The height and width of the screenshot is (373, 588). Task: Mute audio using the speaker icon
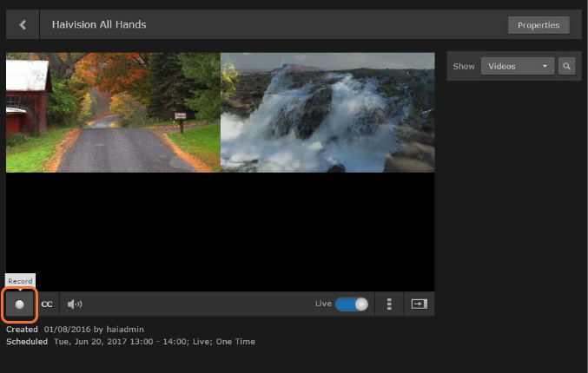(75, 304)
